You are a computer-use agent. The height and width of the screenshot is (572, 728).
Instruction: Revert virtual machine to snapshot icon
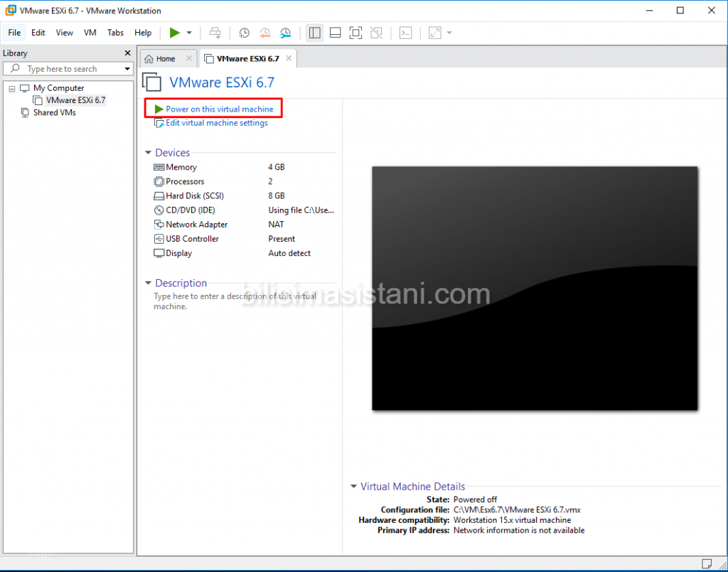(x=264, y=33)
